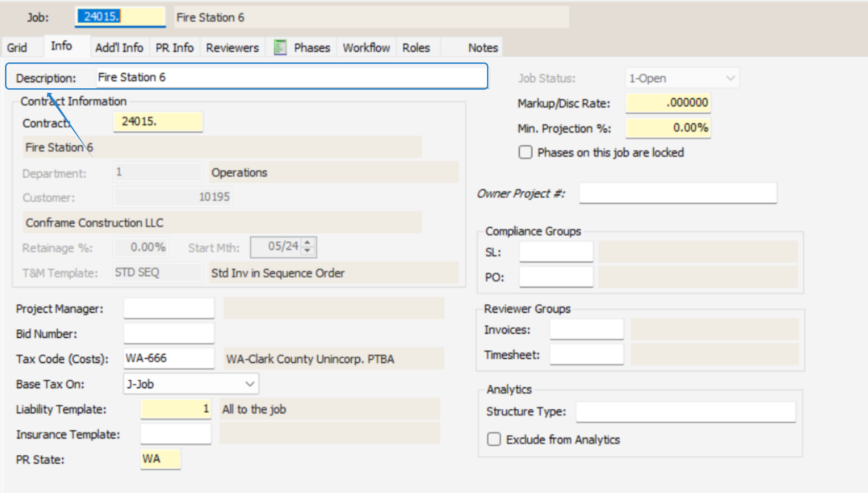Select the Structure Type input field
868x493 pixels.
point(686,411)
